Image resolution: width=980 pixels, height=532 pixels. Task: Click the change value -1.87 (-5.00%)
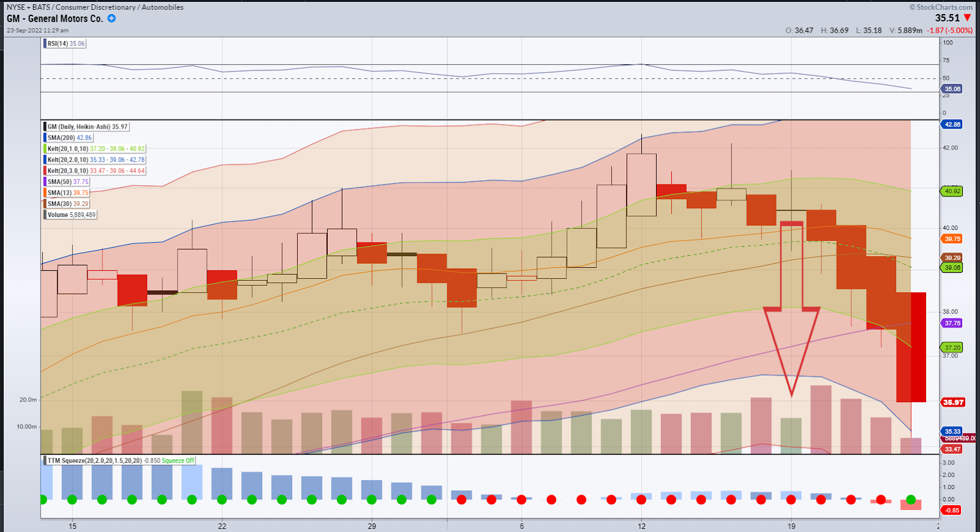(949, 30)
